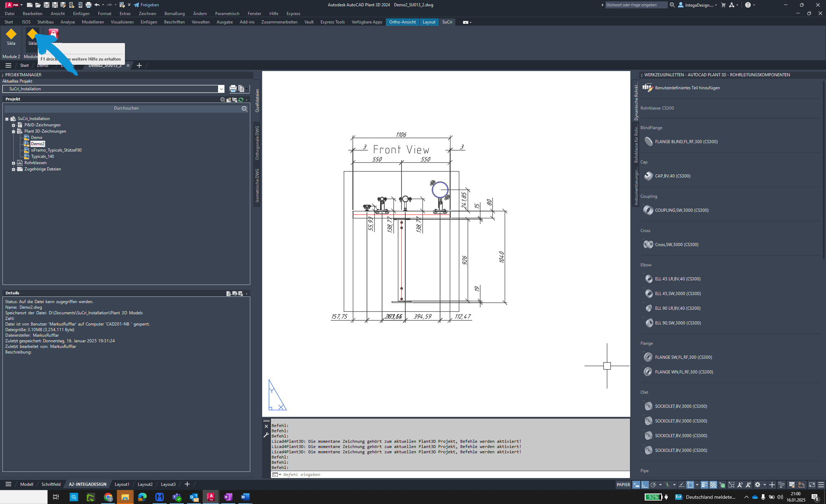The height and width of the screenshot is (504, 826).
Task: Toggle object snap tracking in status bar
Action: tap(681, 485)
